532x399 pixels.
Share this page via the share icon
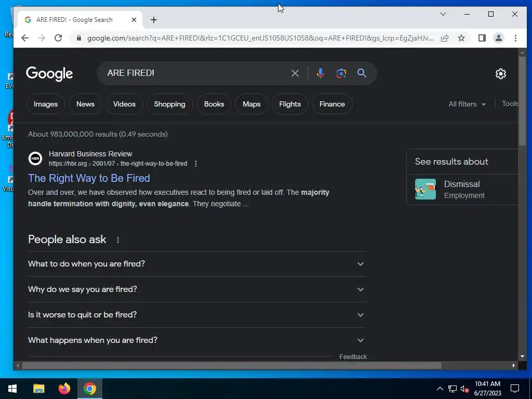point(445,38)
